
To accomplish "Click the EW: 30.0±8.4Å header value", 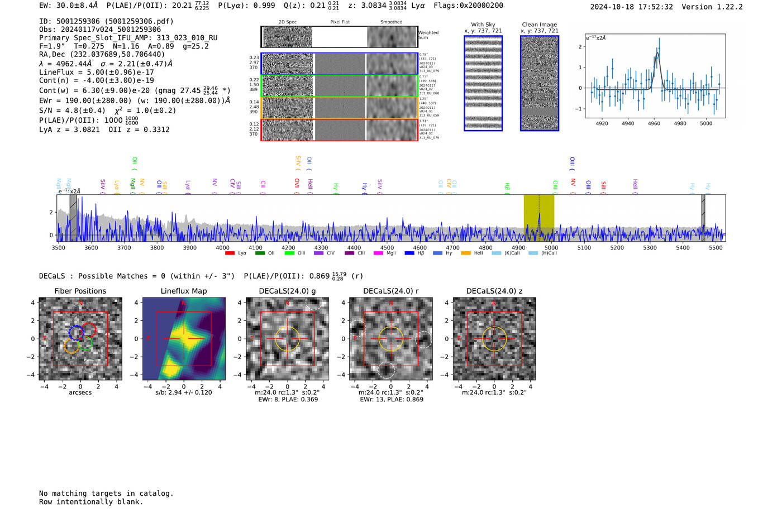I will (68, 6).
